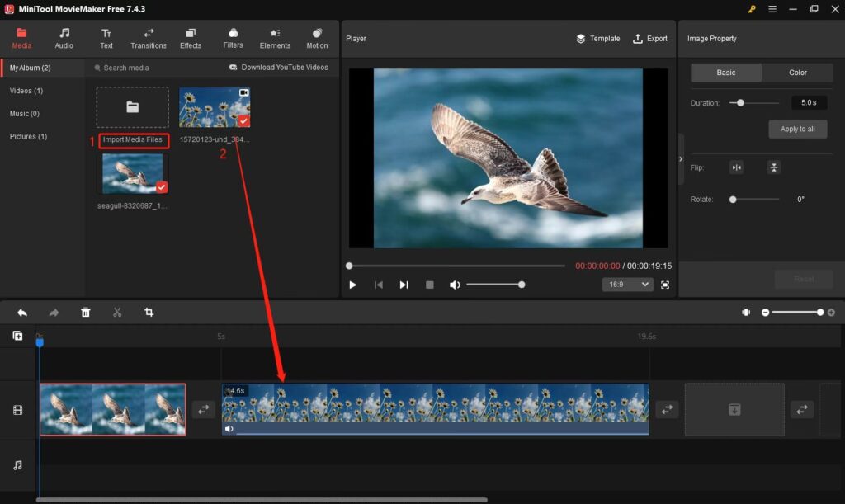The width and height of the screenshot is (845, 504).
Task: Mute the player volume speaker
Action: [454, 285]
